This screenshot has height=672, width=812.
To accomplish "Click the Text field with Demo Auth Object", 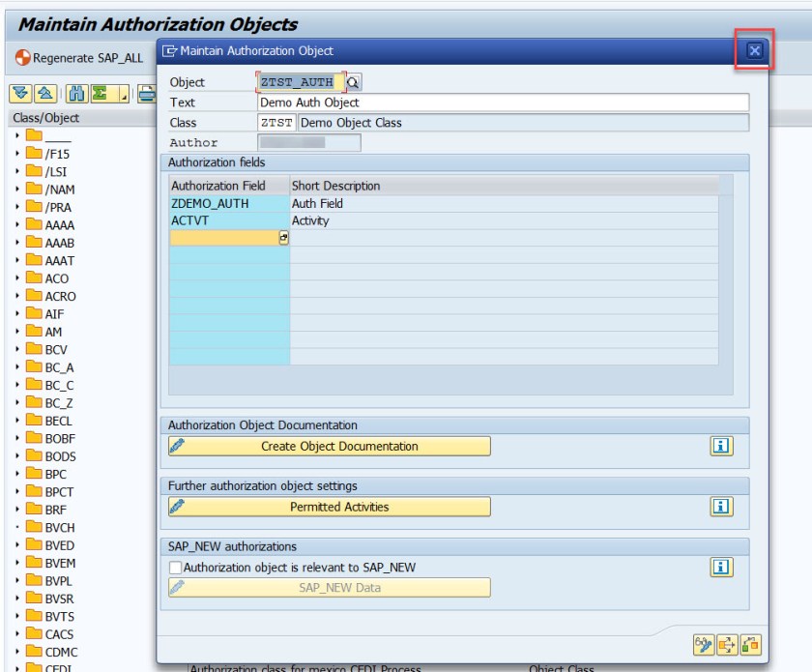I will tap(503, 102).
